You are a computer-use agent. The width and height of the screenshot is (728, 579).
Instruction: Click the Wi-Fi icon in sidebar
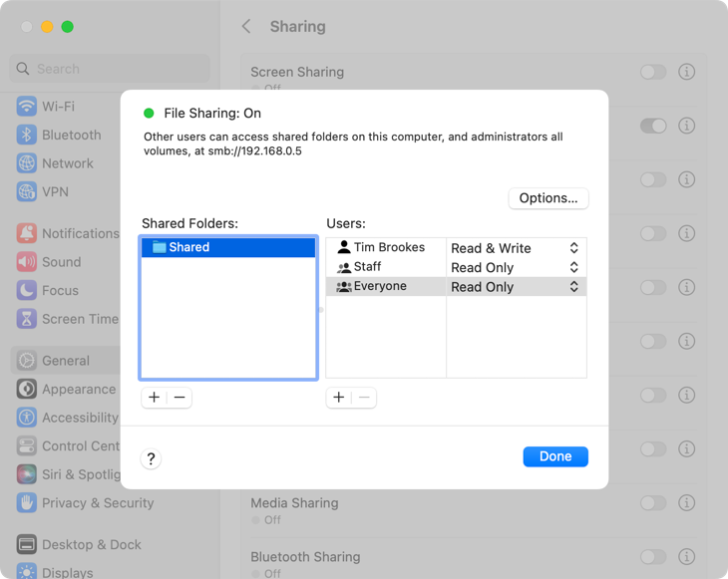click(26, 107)
